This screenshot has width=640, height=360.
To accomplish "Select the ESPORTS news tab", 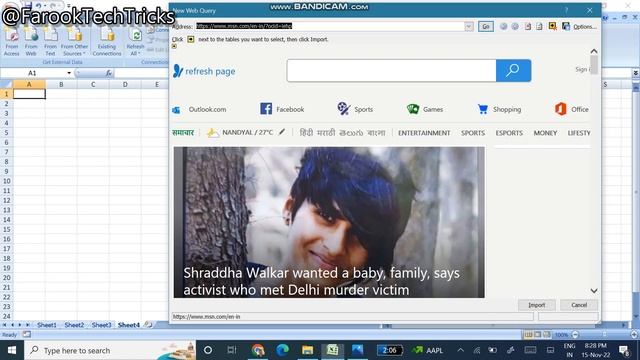I will coord(509,133).
